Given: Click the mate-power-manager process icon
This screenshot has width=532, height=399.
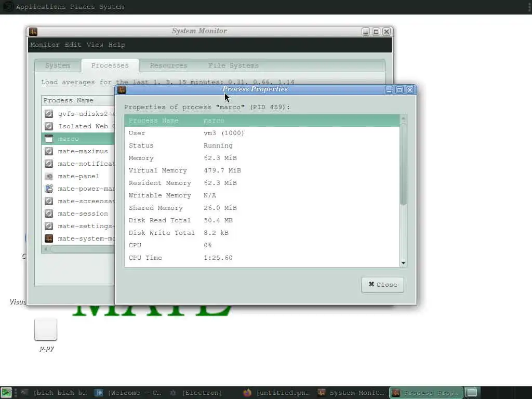Looking at the screenshot, I should 49,189.
